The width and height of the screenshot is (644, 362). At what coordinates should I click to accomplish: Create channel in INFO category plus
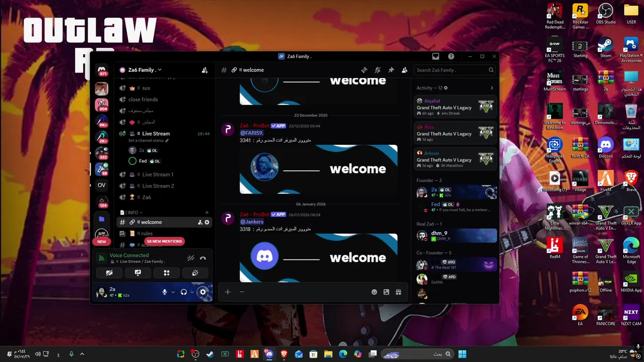coord(207,213)
